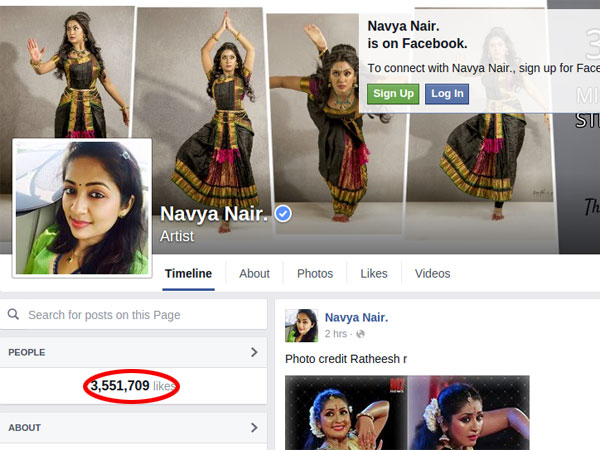This screenshot has height=450, width=600.
Task: Open the Videos tab
Action: coord(432,274)
